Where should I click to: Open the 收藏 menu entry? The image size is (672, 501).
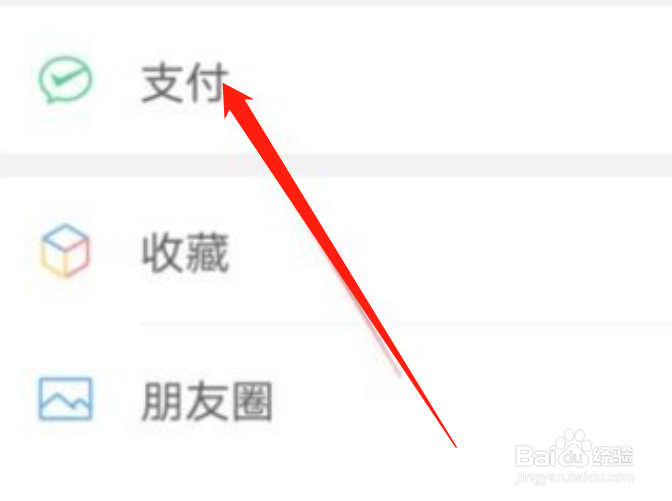(x=336, y=251)
